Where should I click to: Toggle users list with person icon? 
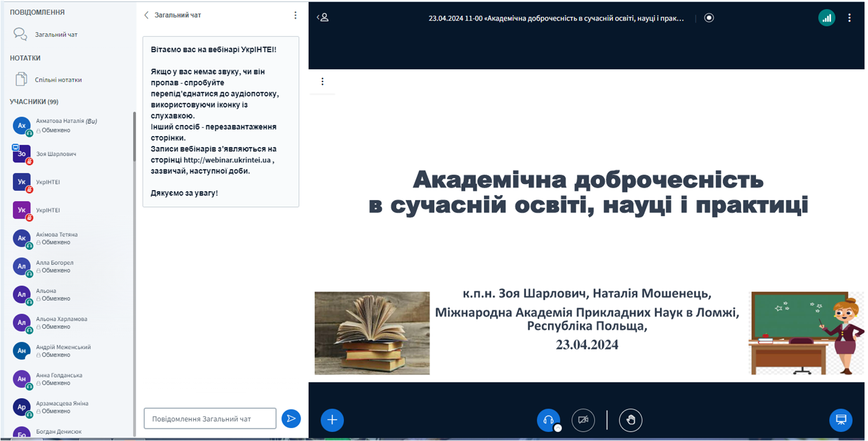tap(323, 18)
